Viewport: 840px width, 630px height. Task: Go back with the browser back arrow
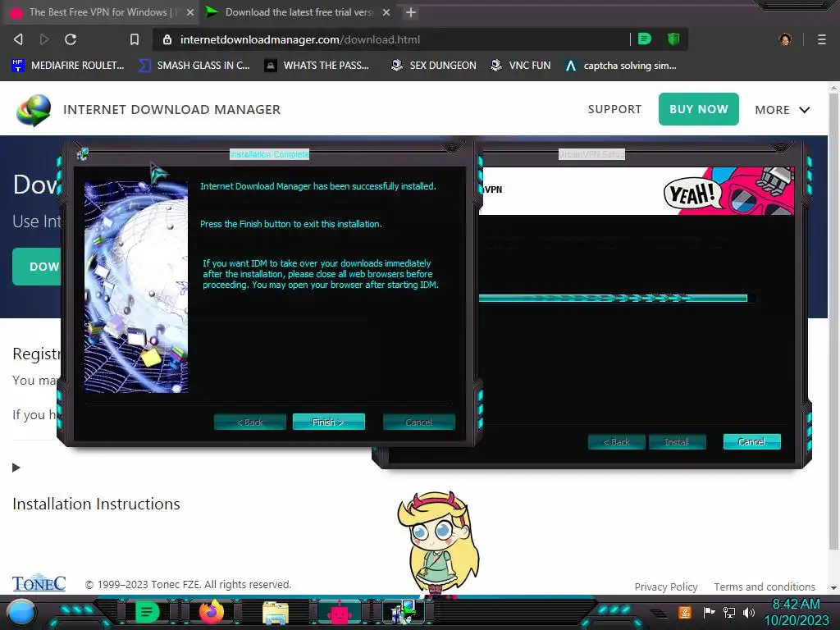click(x=18, y=39)
